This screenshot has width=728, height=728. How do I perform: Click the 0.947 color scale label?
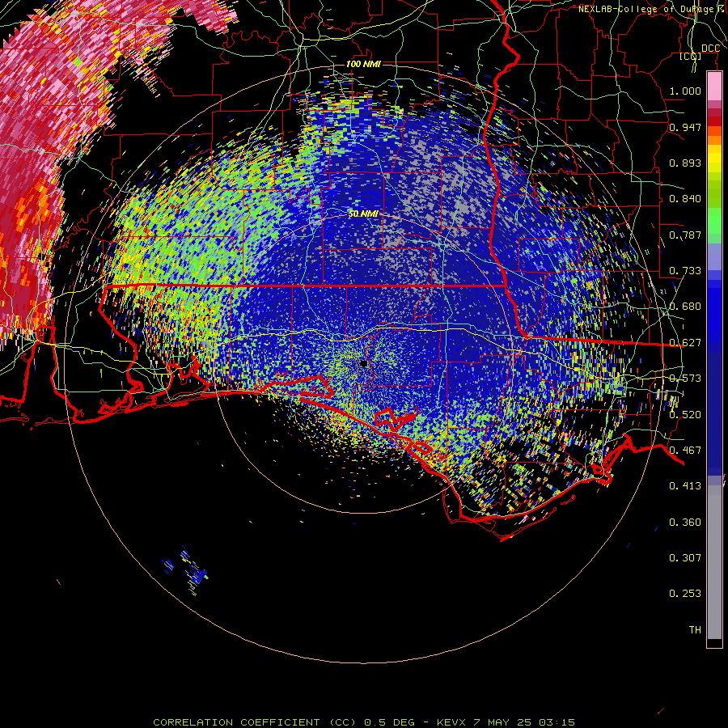coord(685,127)
